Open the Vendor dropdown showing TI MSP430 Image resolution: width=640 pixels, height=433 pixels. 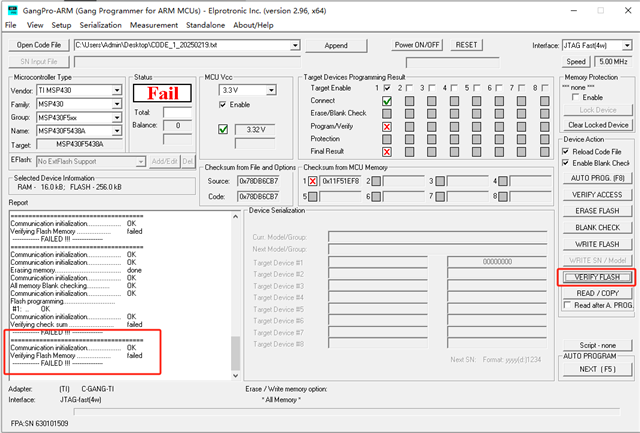[x=117, y=90]
